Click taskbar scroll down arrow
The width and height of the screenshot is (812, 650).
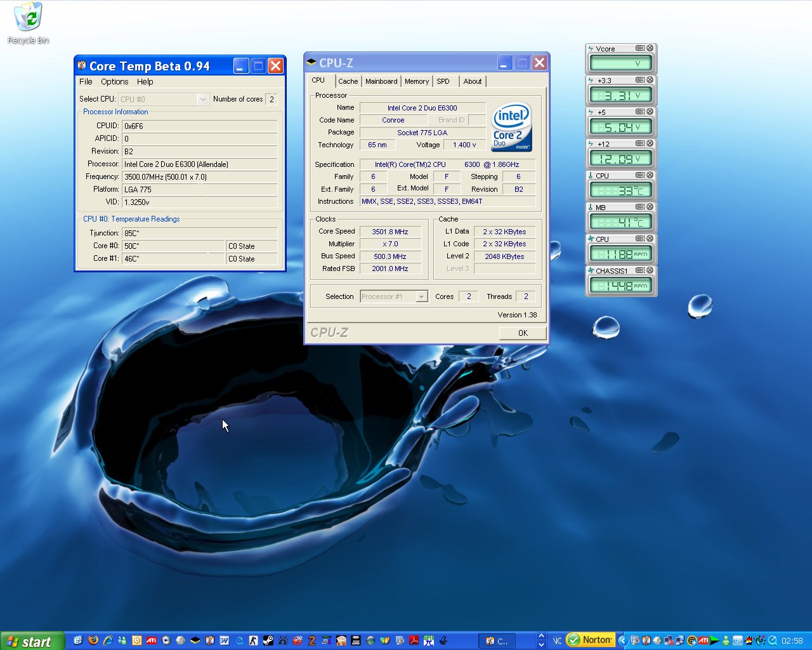[541, 645]
